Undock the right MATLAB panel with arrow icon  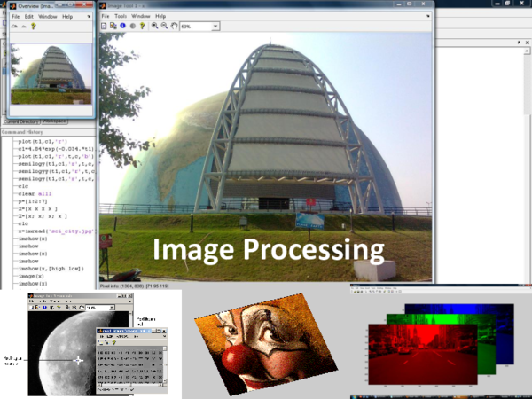(519, 43)
